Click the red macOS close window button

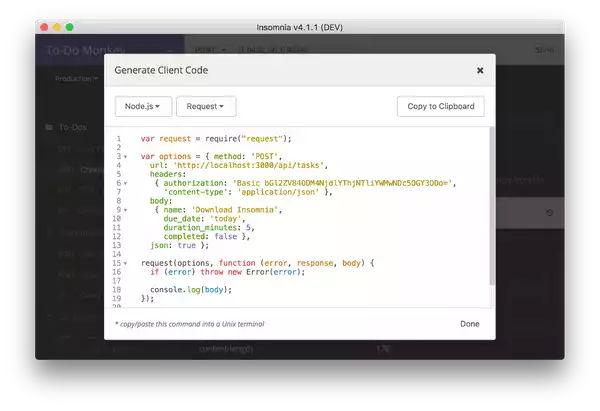point(44,27)
